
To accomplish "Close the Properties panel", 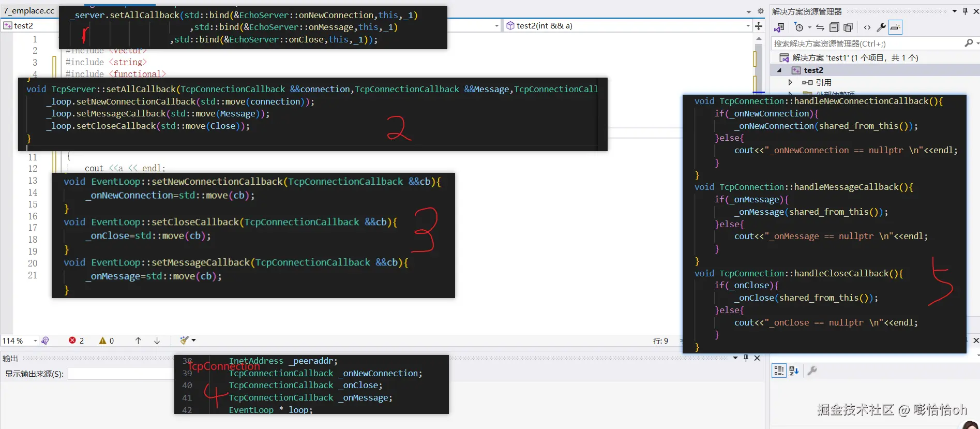I will [976, 341].
